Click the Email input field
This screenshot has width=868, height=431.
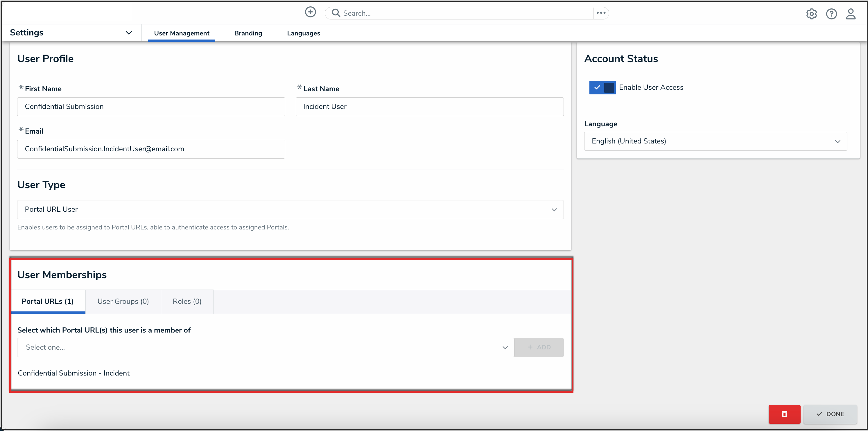tap(151, 149)
